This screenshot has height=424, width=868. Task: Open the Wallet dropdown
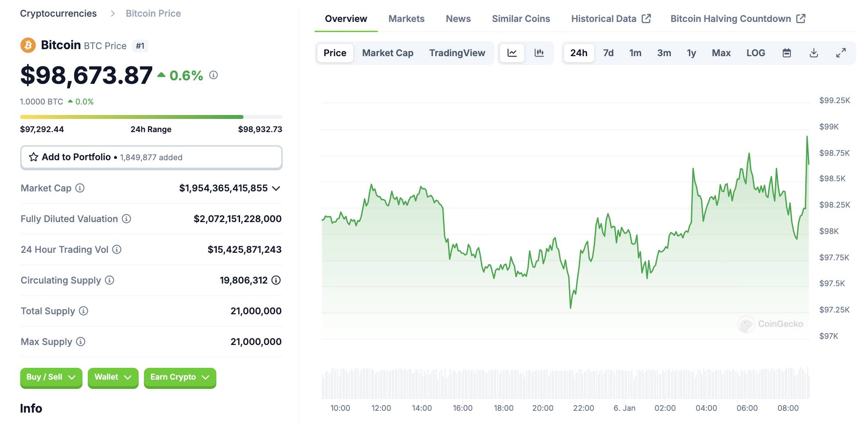point(113,377)
